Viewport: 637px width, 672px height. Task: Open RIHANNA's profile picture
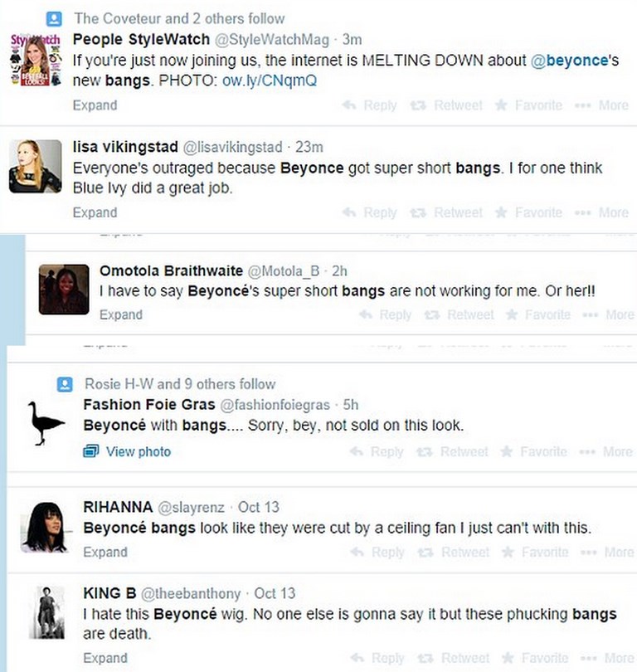44,527
